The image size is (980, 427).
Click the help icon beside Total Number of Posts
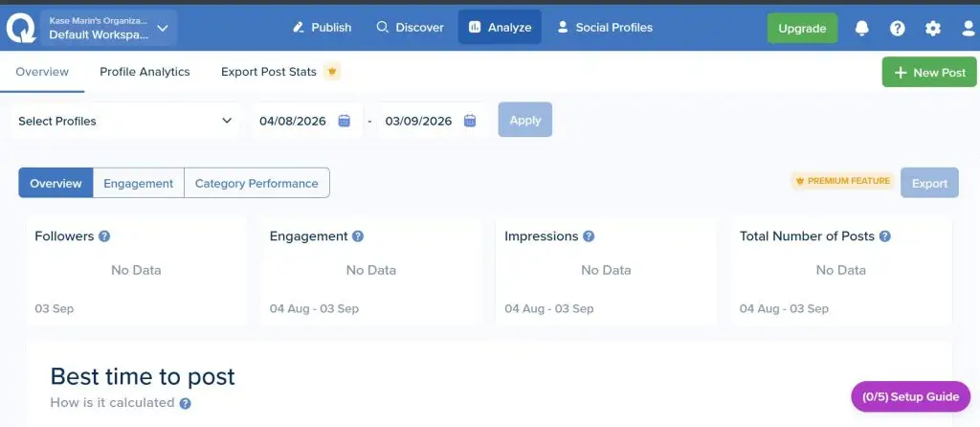(x=885, y=236)
